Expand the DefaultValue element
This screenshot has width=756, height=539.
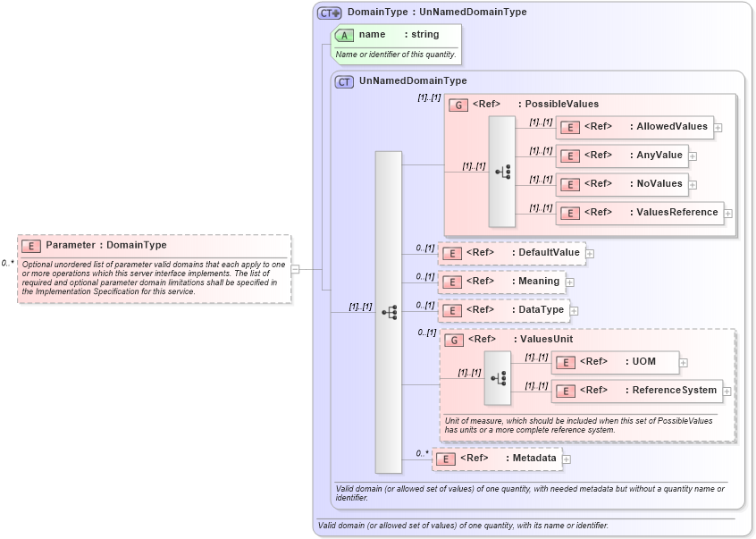coord(590,254)
